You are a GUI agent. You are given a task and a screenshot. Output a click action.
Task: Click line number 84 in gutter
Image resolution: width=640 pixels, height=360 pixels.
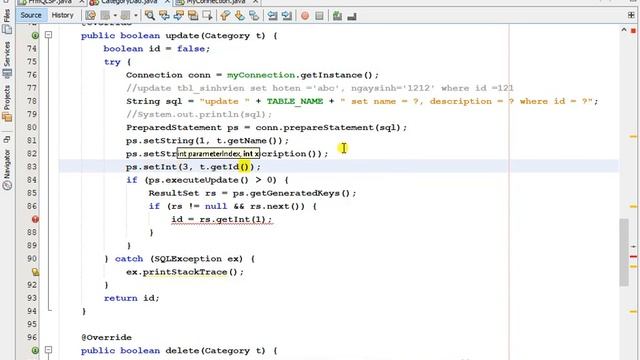pyautogui.click(x=32, y=180)
